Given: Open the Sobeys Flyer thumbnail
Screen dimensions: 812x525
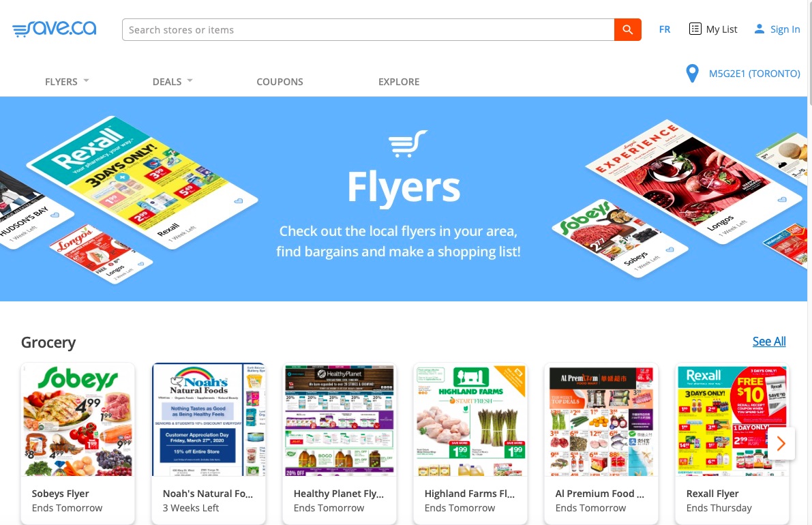Looking at the screenshot, I should [x=78, y=419].
